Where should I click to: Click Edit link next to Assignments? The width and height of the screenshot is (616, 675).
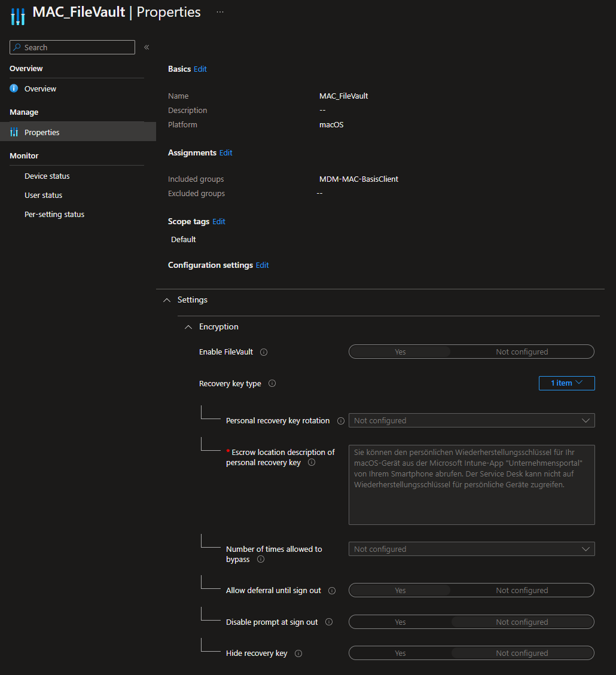click(225, 153)
